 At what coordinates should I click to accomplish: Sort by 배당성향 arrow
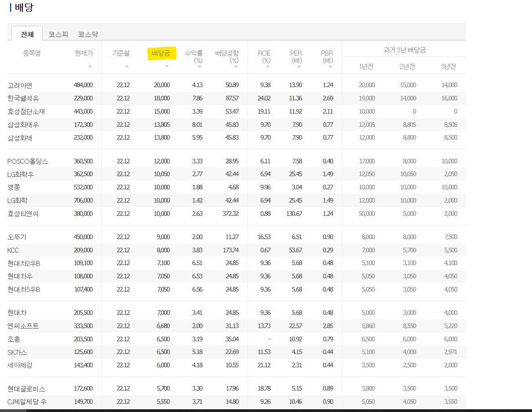coord(236,66)
